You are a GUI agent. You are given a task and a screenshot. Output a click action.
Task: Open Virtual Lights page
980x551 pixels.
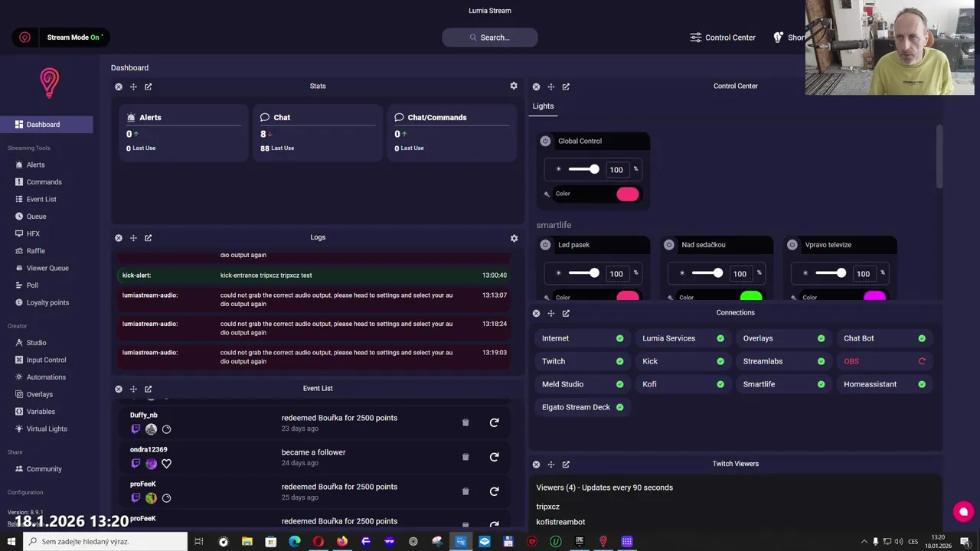pos(47,429)
